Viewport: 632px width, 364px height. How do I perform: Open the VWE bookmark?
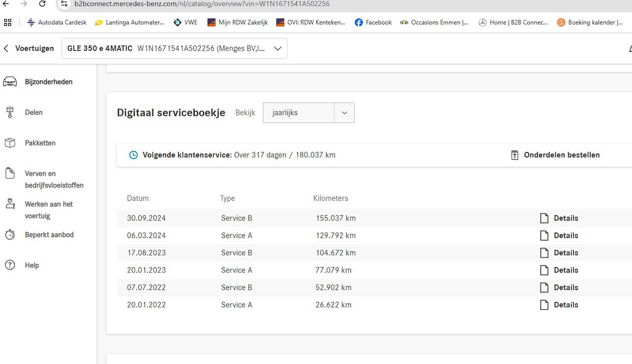click(185, 22)
